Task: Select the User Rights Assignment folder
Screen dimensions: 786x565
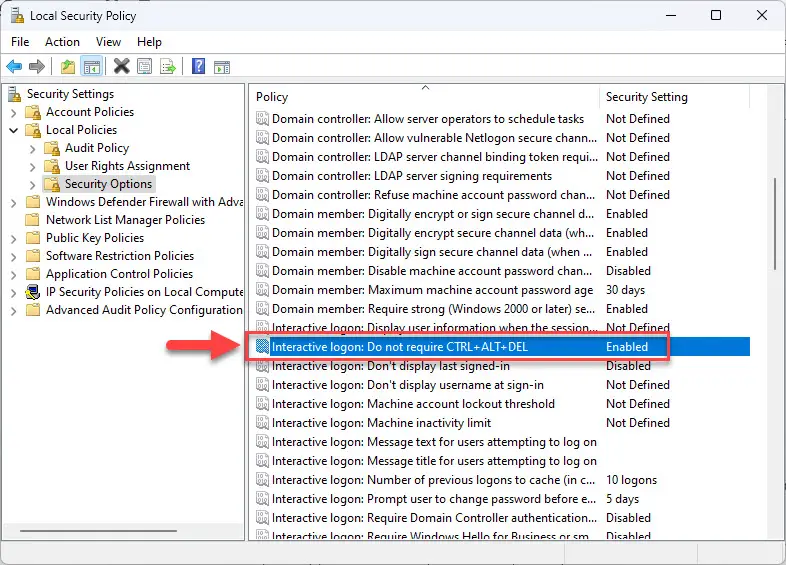Action: coord(127,166)
